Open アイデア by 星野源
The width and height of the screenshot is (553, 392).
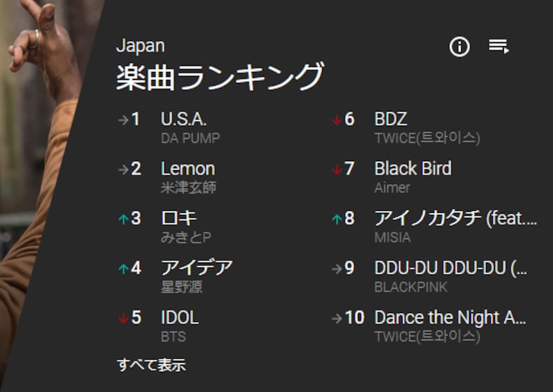pyautogui.click(x=197, y=268)
